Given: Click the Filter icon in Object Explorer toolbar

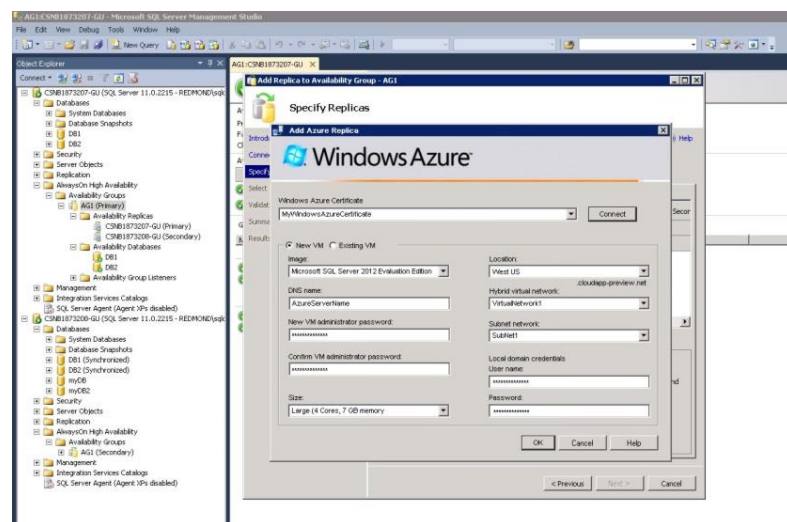Looking at the screenshot, I should click(x=105, y=78).
